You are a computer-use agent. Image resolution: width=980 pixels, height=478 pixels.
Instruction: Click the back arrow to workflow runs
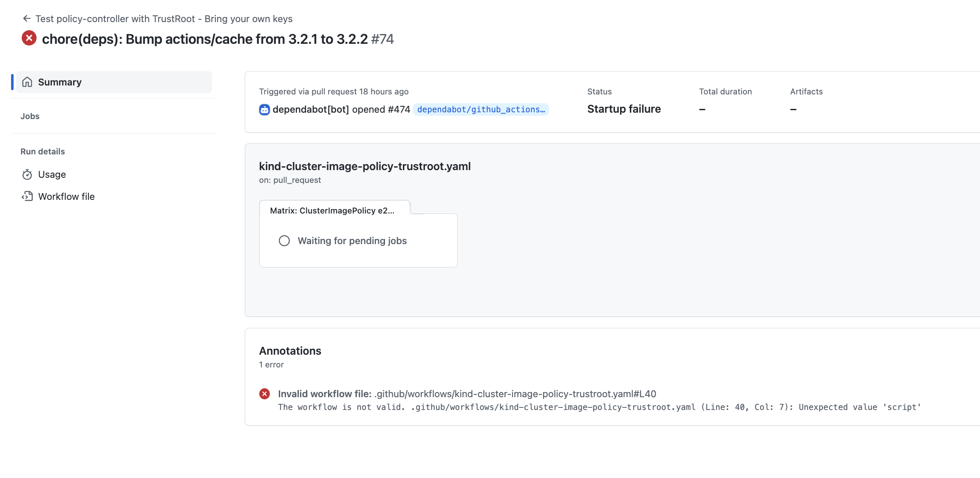click(x=27, y=19)
